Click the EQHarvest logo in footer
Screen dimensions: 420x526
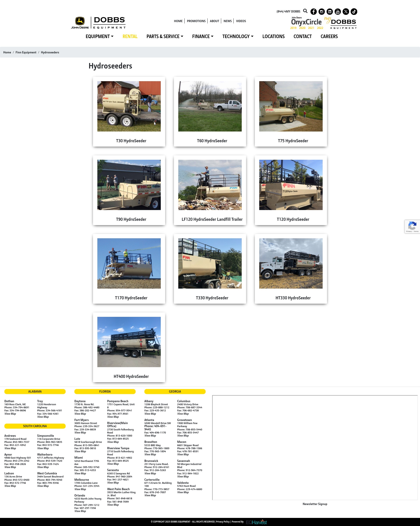[x=256, y=522]
